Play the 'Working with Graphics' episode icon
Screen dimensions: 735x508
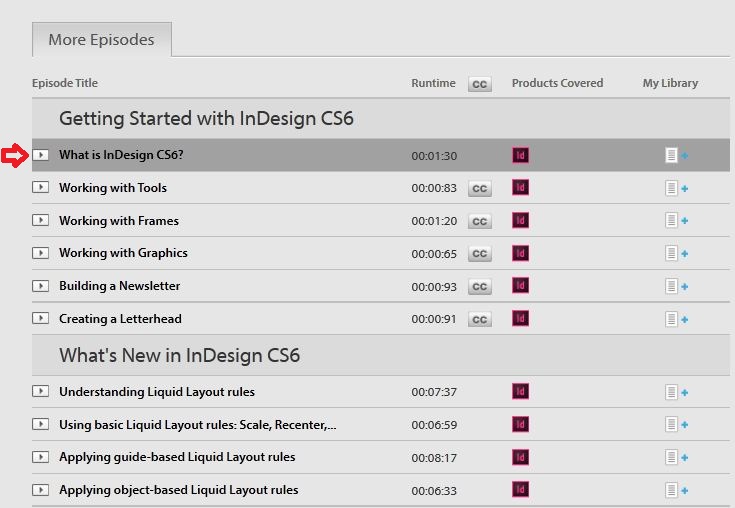(40, 253)
